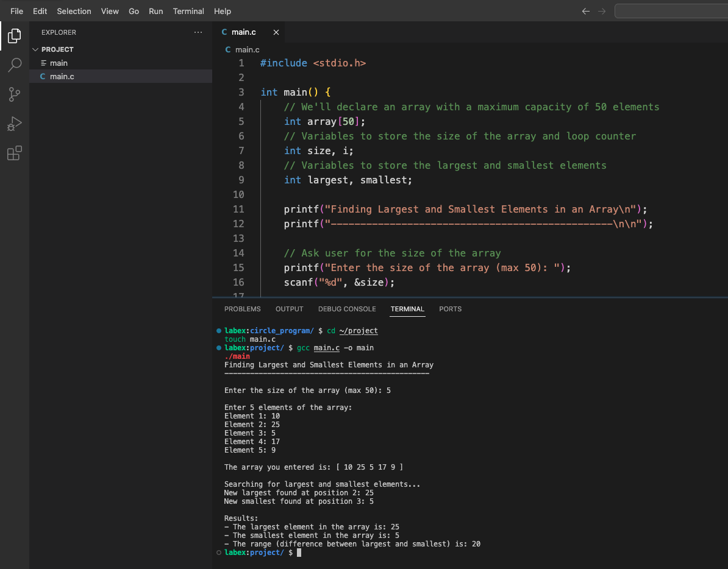This screenshot has width=728, height=569.
Task: Switch to the PROBLEMS panel
Action: pyautogui.click(x=242, y=309)
